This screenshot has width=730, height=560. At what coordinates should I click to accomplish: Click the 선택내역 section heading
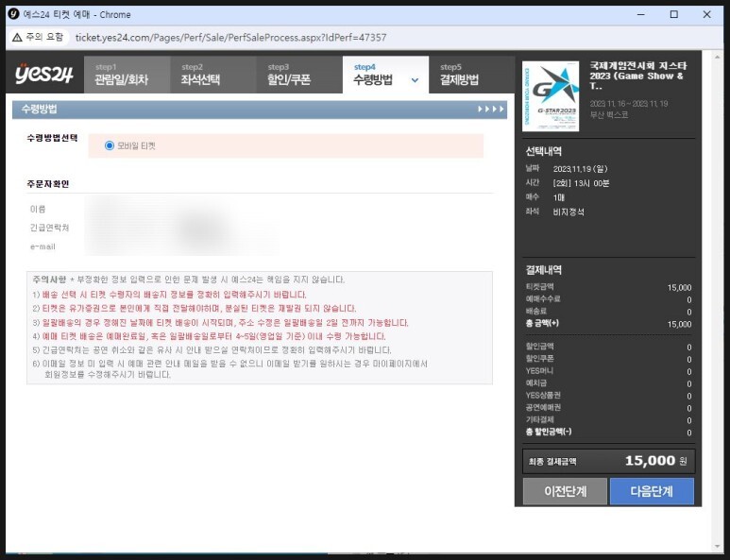point(543,151)
